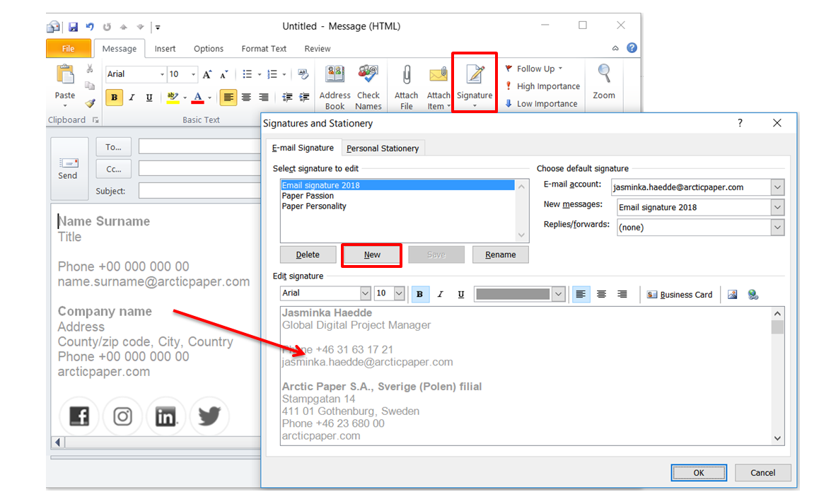Select Paper Passion signature in list
831x504 pixels.
pyautogui.click(x=308, y=196)
